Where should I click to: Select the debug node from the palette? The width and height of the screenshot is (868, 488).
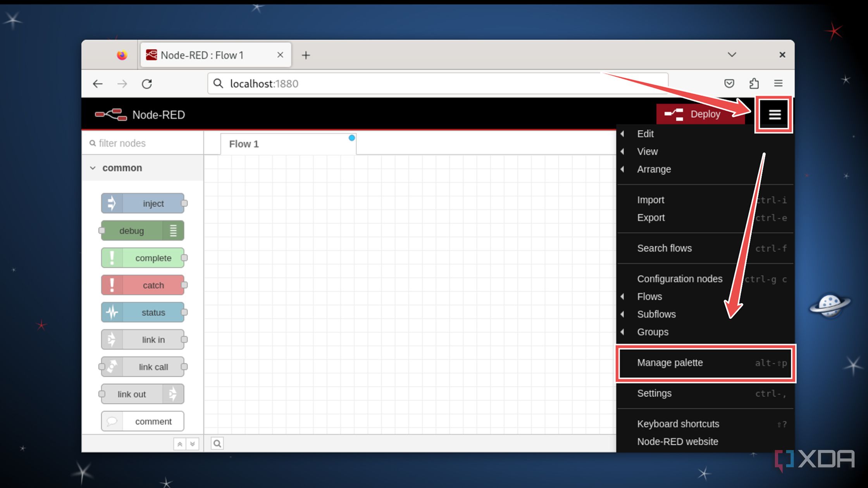[142, 230]
